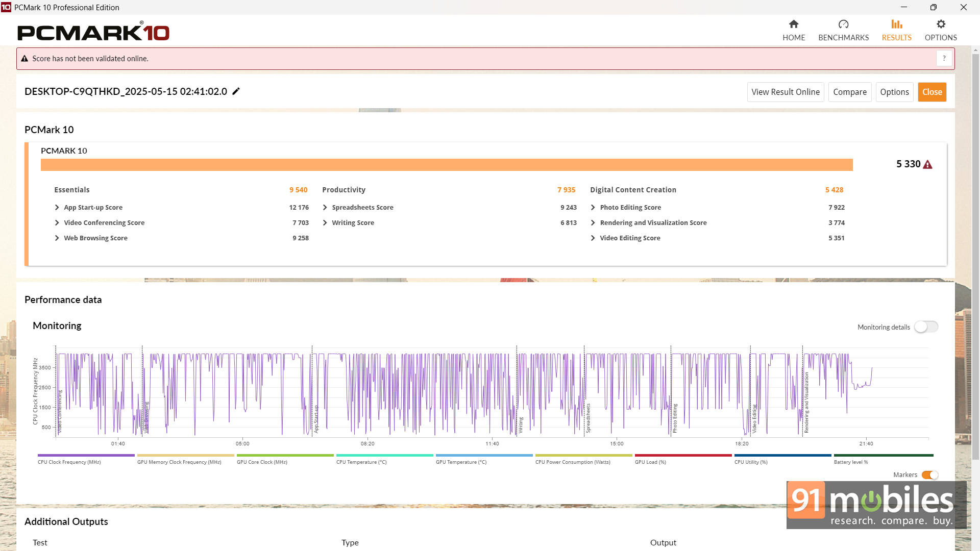The image size is (980, 551).
Task: Toggle GPU Temperature legend series
Action: coord(484,459)
